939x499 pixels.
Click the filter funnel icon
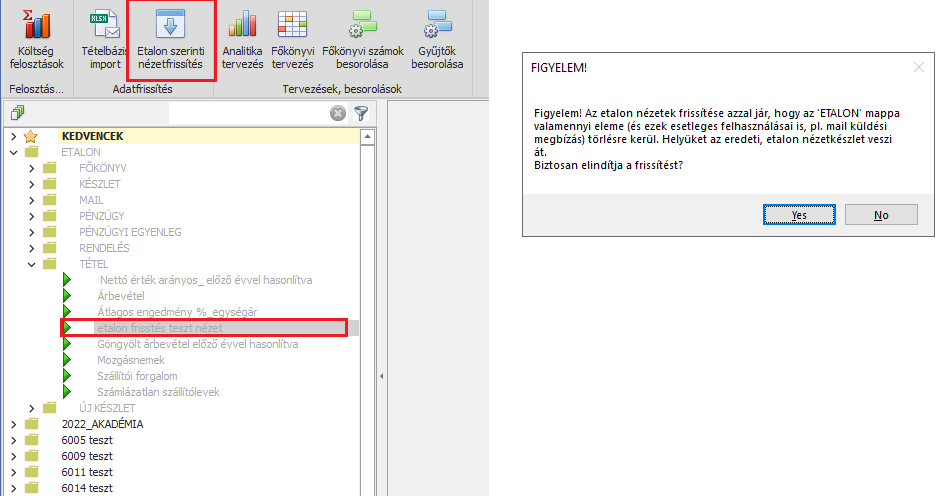point(361,114)
